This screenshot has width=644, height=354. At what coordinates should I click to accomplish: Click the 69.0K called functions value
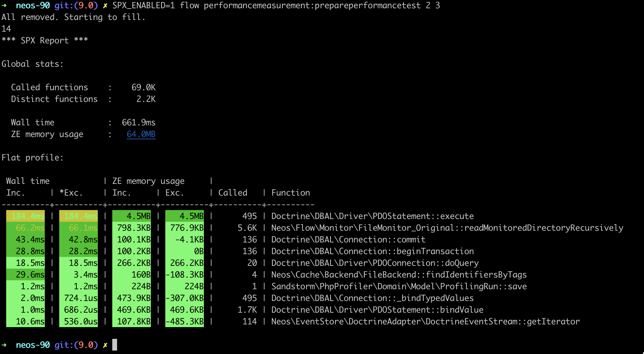pyautogui.click(x=143, y=87)
